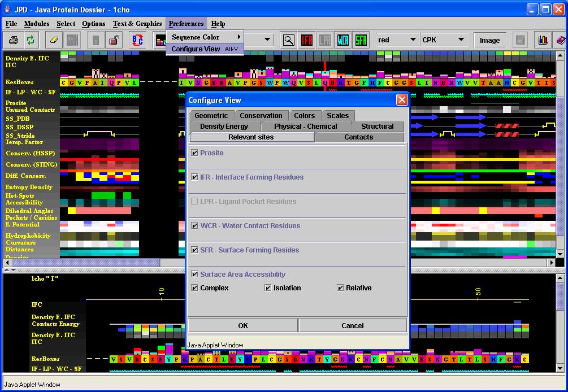Switch to the Contacts tab
Image resolution: width=568 pixels, height=392 pixels.
coord(359,137)
